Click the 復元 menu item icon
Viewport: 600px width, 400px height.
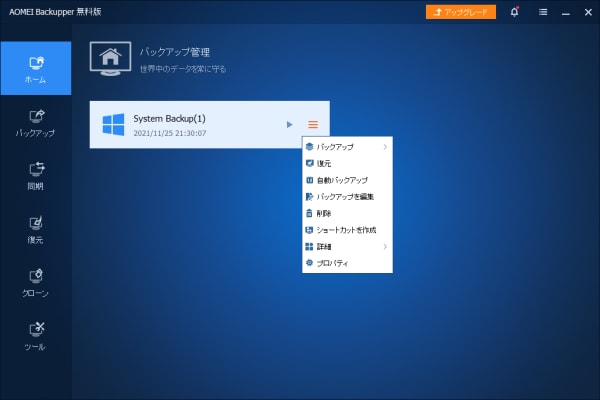[x=310, y=163]
